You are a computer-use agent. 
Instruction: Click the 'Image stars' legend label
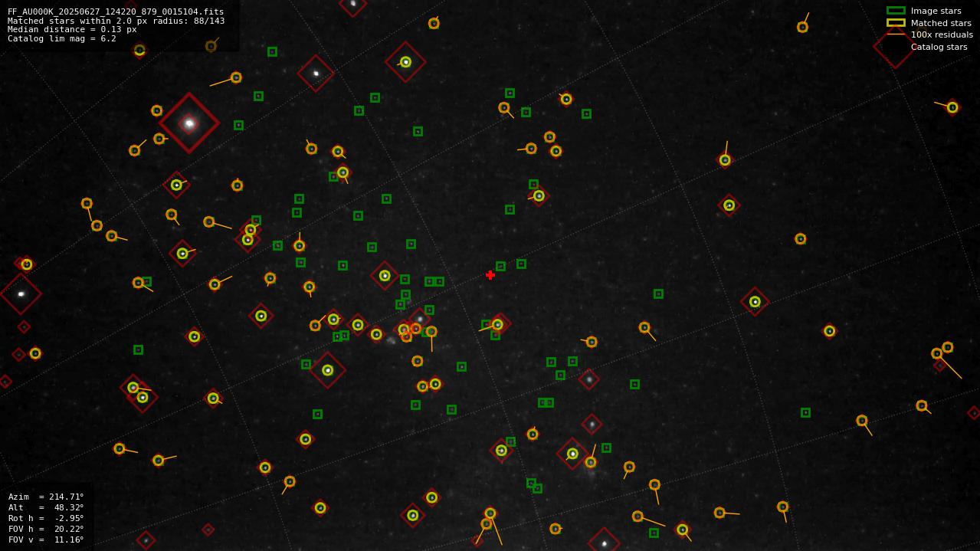[936, 11]
